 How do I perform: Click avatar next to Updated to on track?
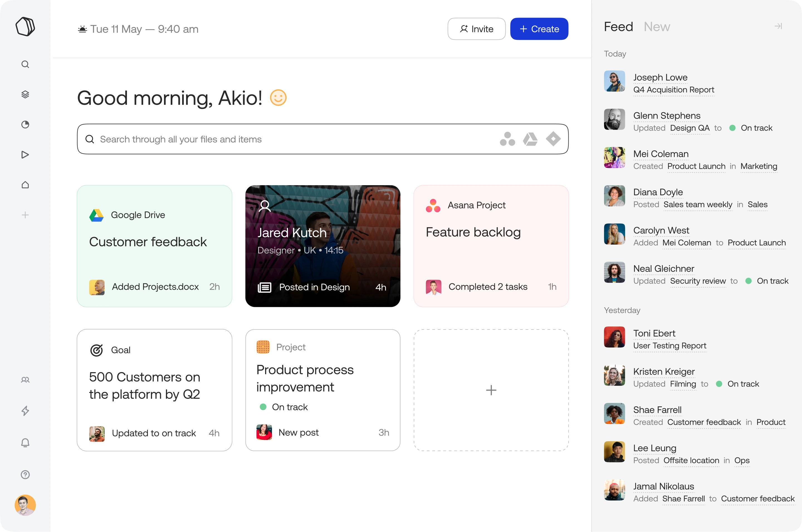tap(97, 434)
